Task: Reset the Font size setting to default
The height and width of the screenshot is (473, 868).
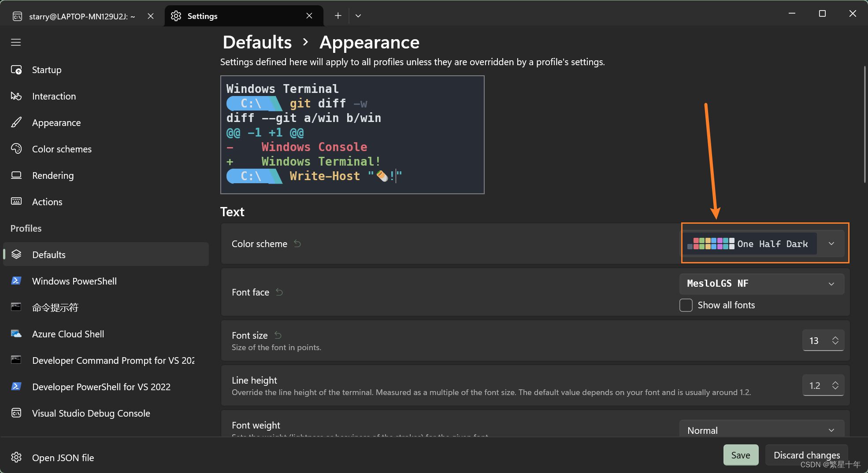Action: [278, 335]
